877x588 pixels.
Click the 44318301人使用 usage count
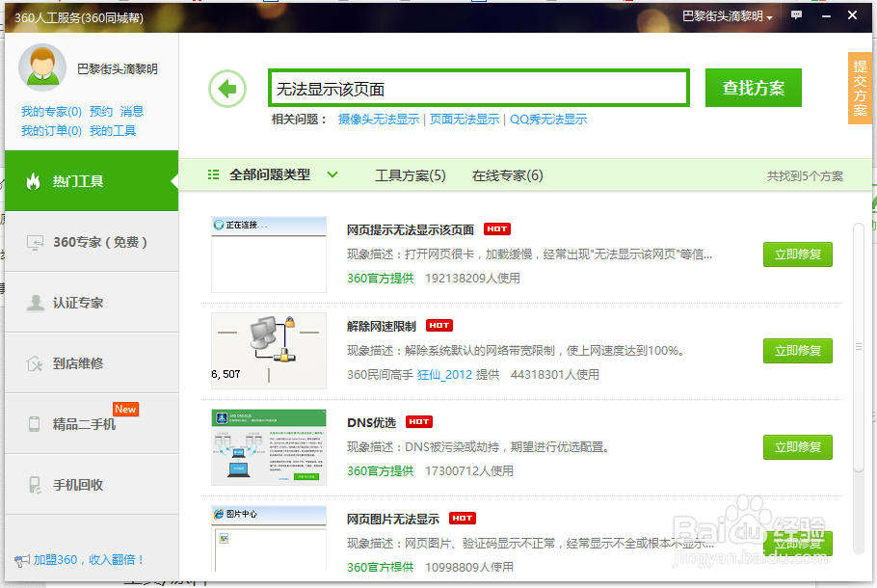click(x=555, y=374)
